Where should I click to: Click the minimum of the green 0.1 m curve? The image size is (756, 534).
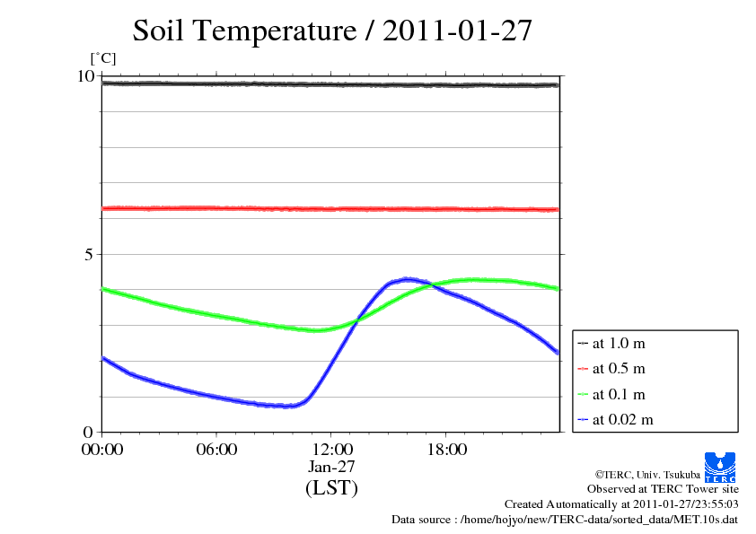point(316,330)
